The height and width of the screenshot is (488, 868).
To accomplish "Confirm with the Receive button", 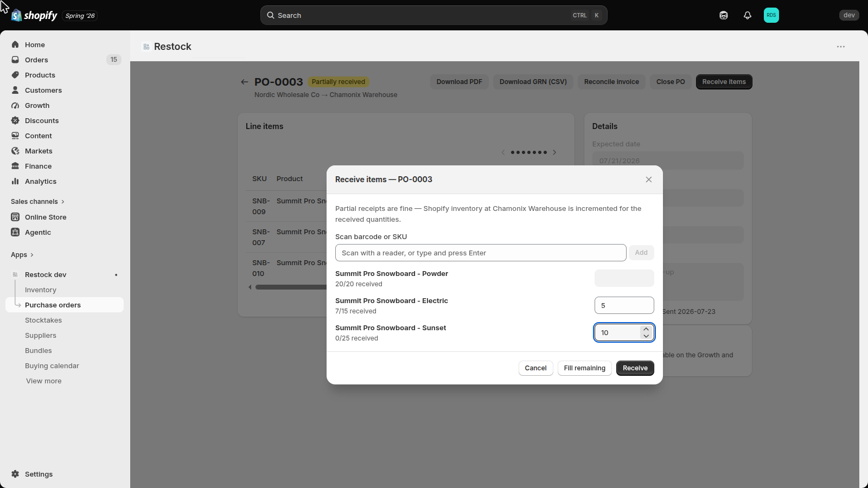I will (x=635, y=368).
